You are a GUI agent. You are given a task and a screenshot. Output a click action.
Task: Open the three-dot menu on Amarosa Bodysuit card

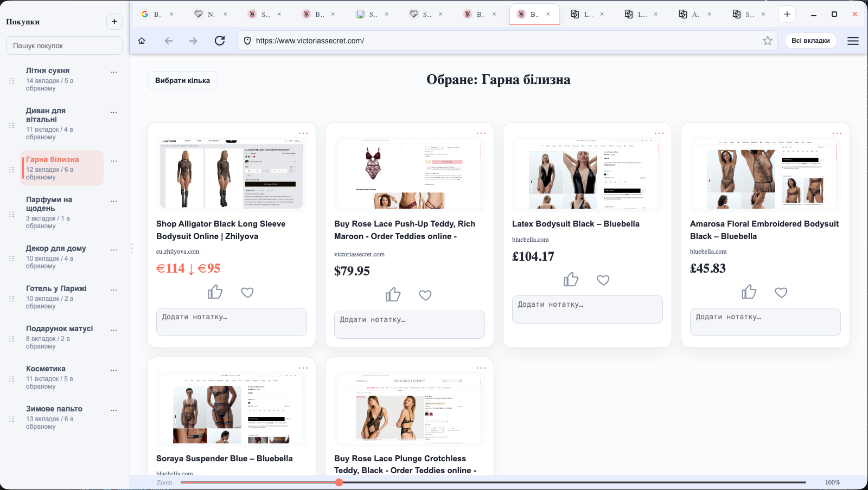tap(837, 133)
